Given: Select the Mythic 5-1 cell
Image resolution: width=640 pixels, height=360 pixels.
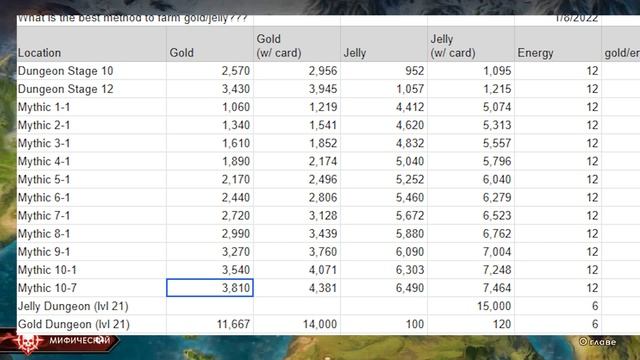Looking at the screenshot, I should [x=91, y=179].
